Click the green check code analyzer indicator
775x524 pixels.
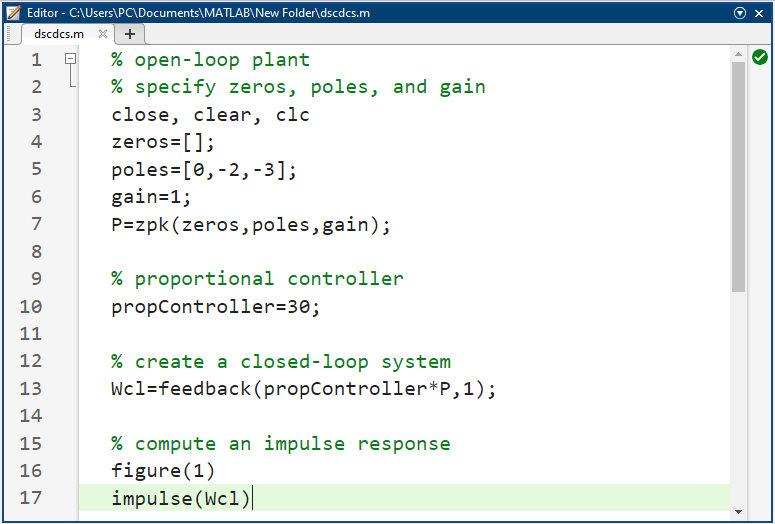coord(760,57)
